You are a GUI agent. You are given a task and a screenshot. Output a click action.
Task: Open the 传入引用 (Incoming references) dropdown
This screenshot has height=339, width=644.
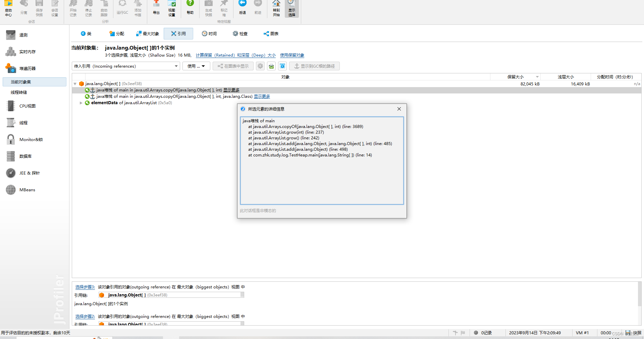click(126, 66)
